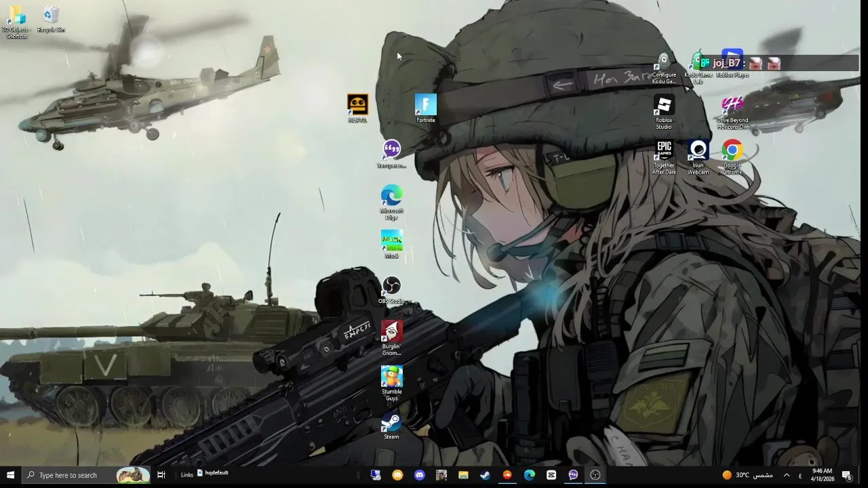Open CapCut from the taskbar
This screenshot has height=488, width=868.
tap(551, 475)
